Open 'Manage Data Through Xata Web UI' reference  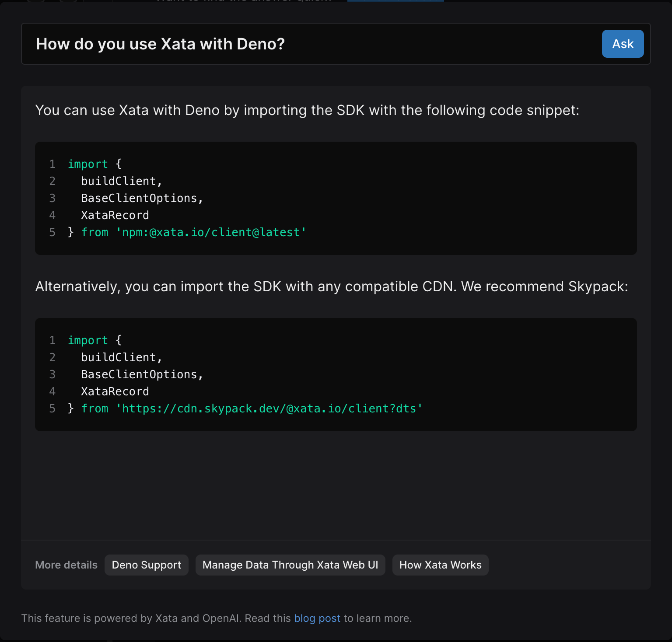pyautogui.click(x=290, y=565)
